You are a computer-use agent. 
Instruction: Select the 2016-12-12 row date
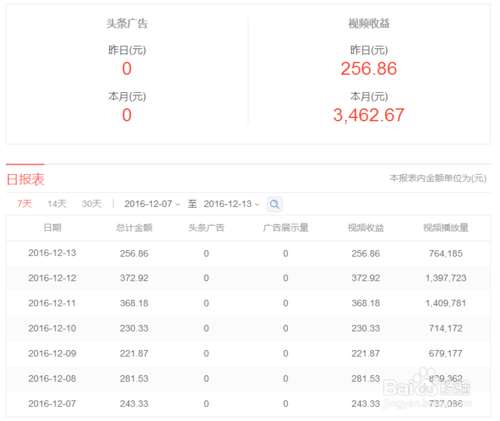tap(52, 278)
